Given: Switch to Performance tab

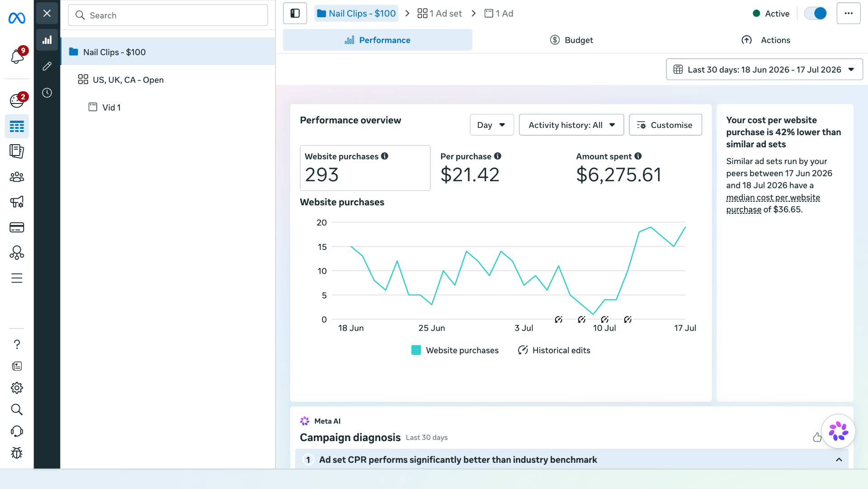Looking at the screenshot, I should [x=377, y=40].
